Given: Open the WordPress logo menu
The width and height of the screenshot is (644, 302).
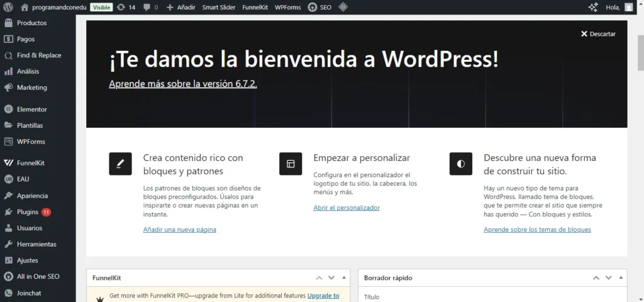Looking at the screenshot, I should point(9,7).
